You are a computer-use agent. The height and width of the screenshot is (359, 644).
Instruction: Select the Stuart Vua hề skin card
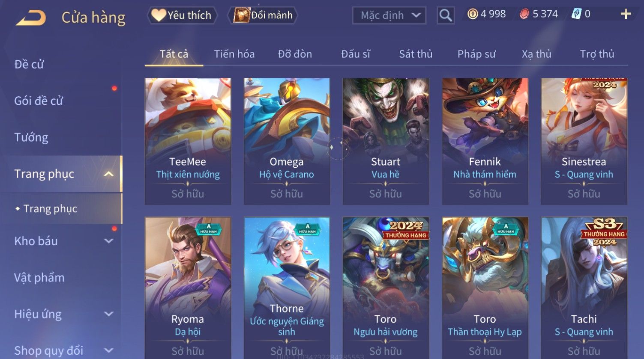[386, 141]
